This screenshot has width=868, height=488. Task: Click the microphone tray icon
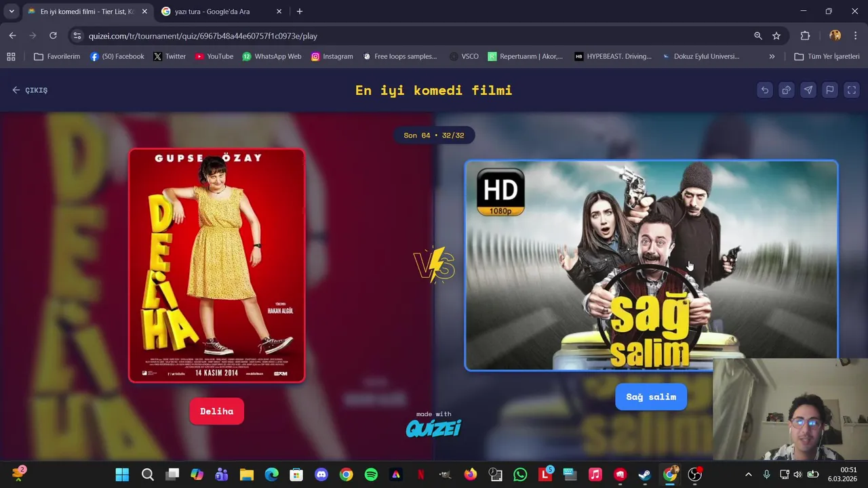click(x=766, y=474)
